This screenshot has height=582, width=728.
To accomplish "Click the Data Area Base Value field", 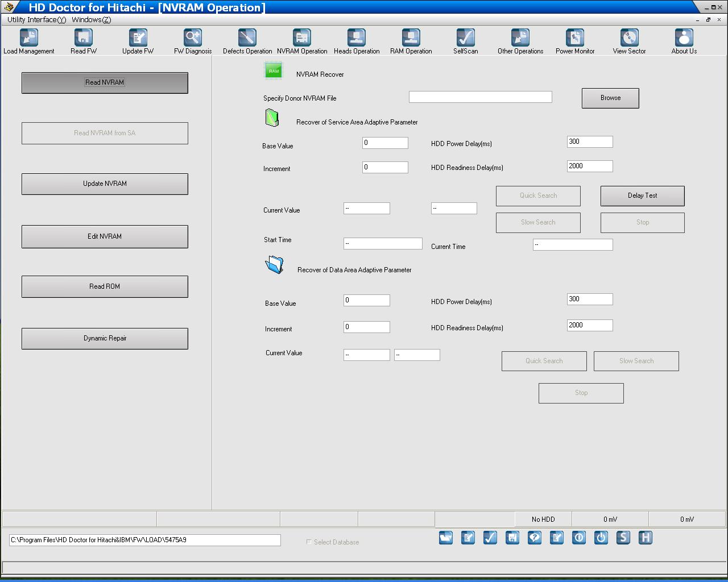I will (x=367, y=300).
